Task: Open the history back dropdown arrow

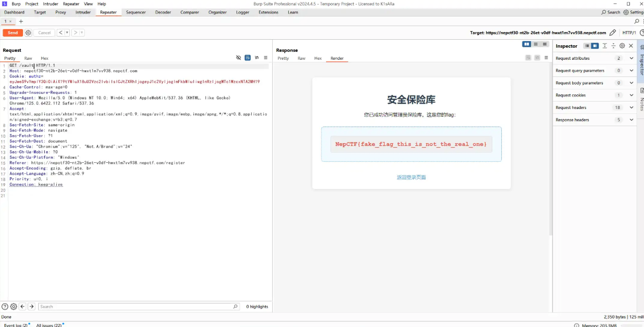Action: tap(67, 33)
